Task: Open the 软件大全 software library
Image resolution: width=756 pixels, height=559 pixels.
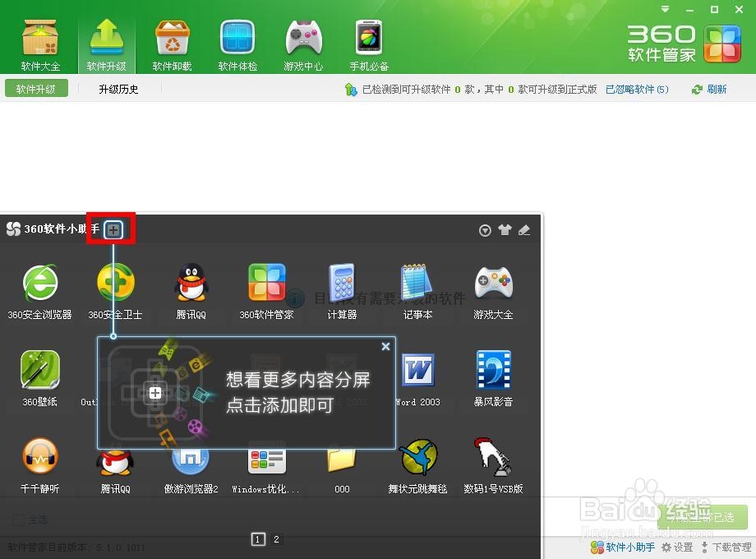Action: (x=40, y=45)
